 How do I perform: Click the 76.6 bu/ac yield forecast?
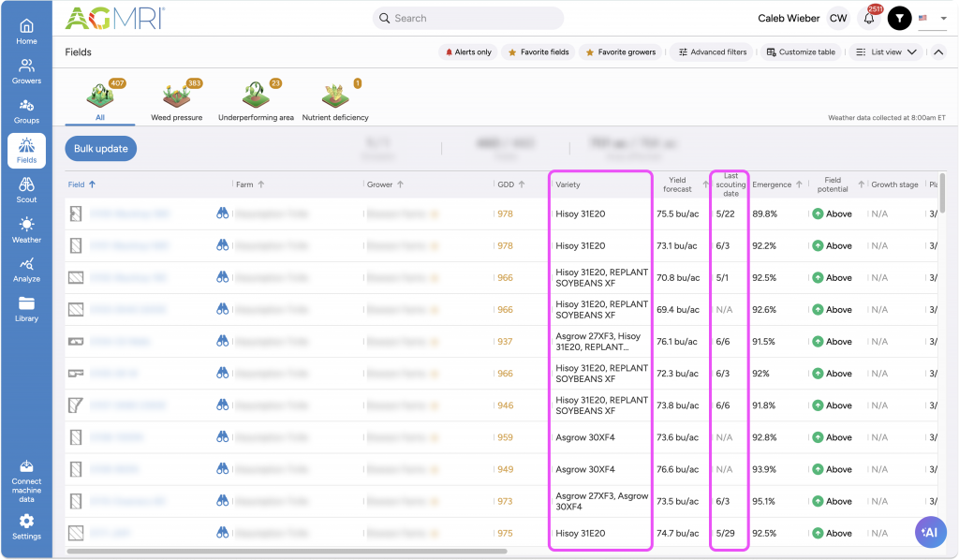[x=678, y=469]
